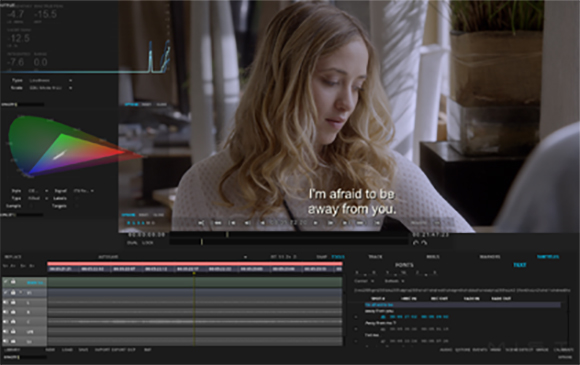Mute the L audio track speaker icon

tap(6, 302)
